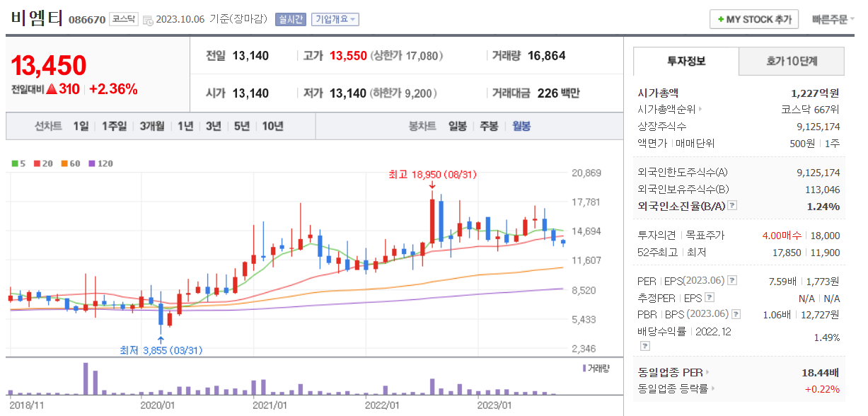Select the 1일 line chart period
The image size is (868, 416).
[x=81, y=126]
